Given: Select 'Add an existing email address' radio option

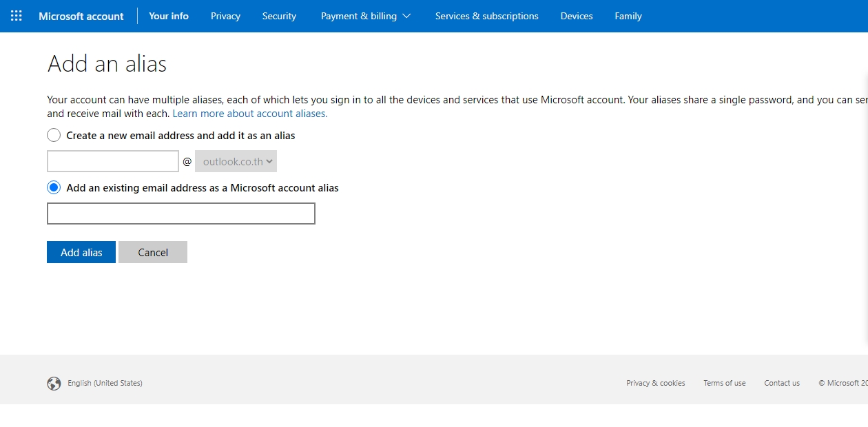Looking at the screenshot, I should [54, 187].
